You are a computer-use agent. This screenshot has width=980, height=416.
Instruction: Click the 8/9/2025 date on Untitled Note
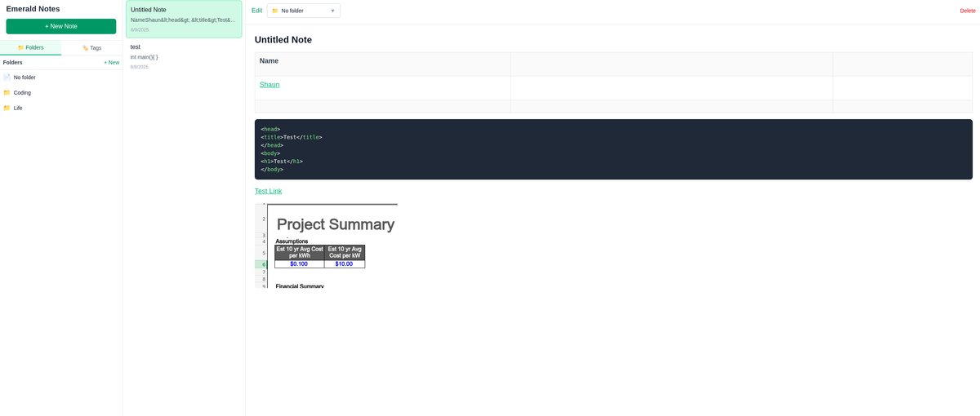click(140, 30)
